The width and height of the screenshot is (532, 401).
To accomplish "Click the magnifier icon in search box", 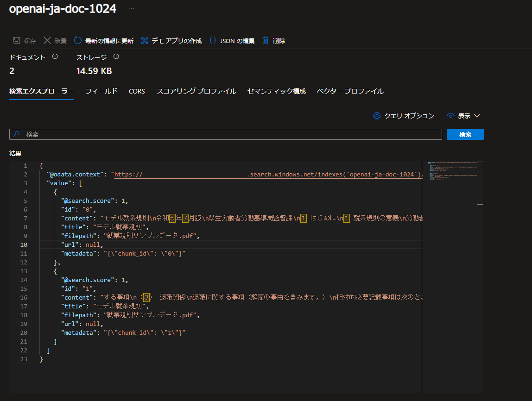I will (16, 134).
